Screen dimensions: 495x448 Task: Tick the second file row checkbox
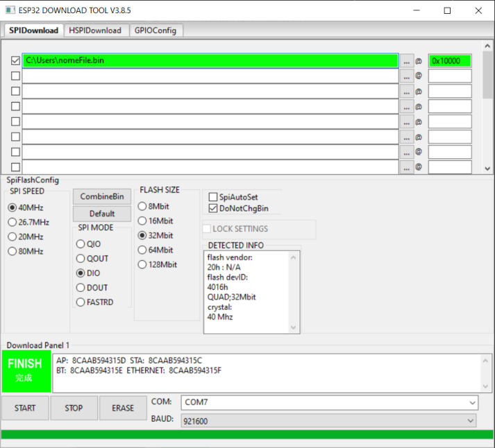[15, 76]
